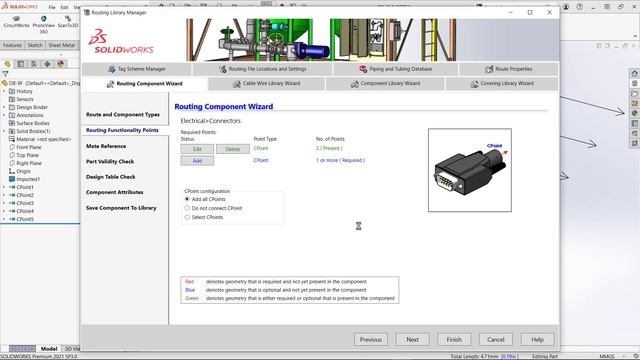Click the CircuitWorks add-in icon
This screenshot has width=640, height=360.
coord(16,22)
